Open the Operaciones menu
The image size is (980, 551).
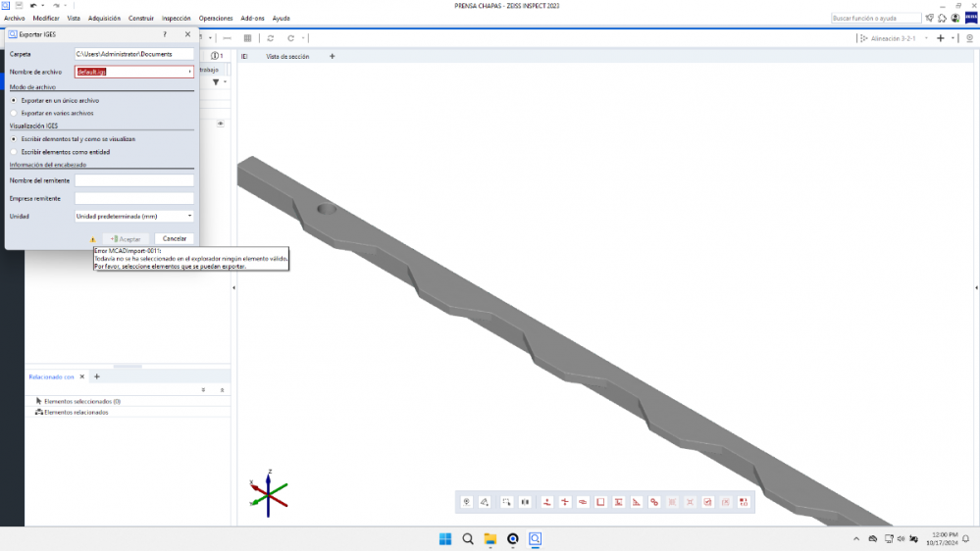[x=216, y=18]
